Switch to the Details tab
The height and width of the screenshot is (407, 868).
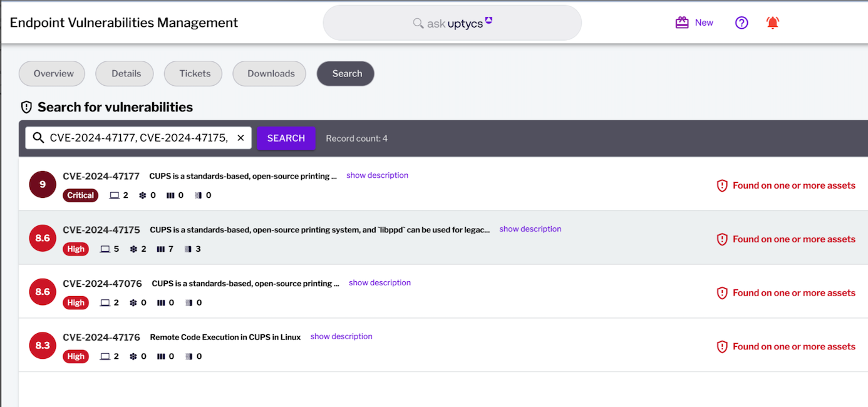point(125,73)
